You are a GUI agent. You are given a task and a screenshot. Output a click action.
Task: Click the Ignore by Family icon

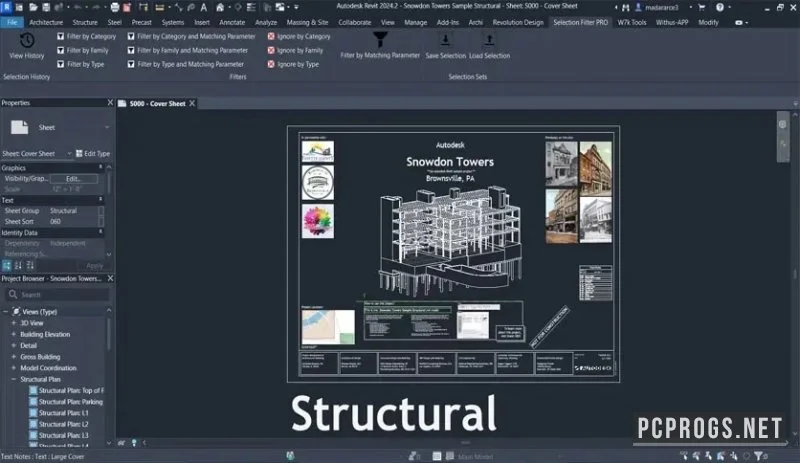(271, 50)
